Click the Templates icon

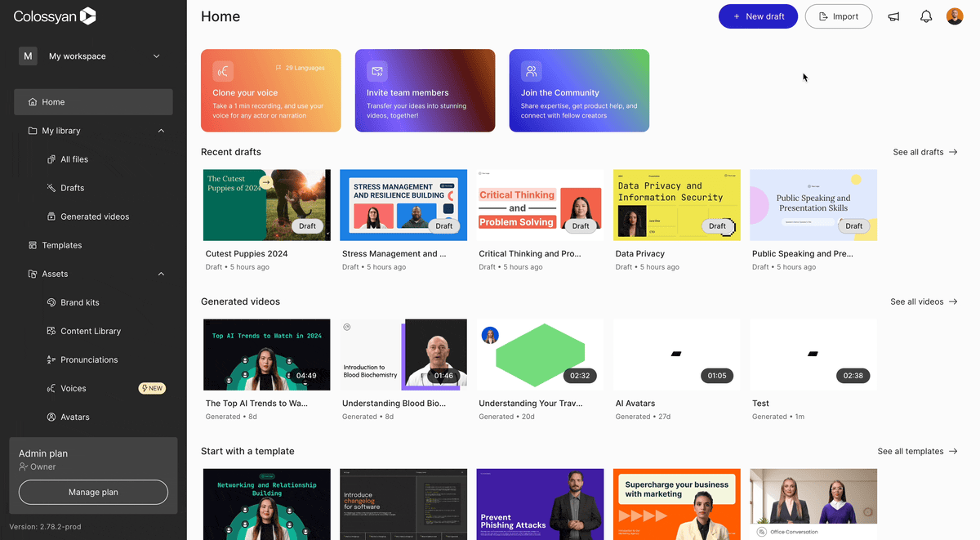[x=33, y=245]
